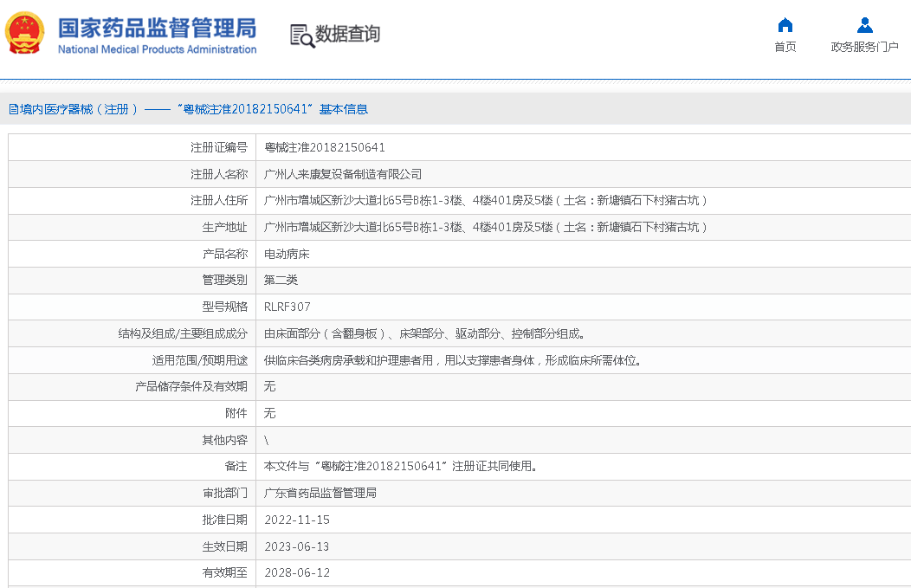Click the 审批部门 row label
Screen dimensions: 911x588
[225, 493]
